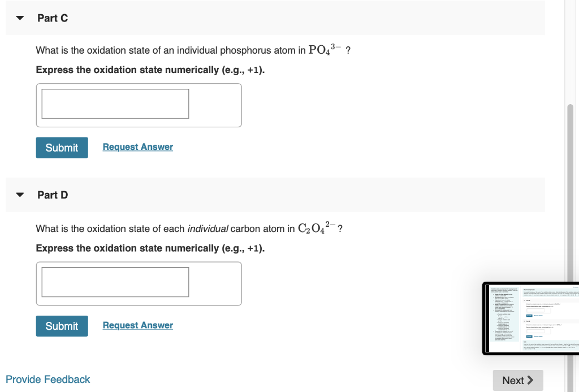Collapse the Part D section triangle

[19, 195]
